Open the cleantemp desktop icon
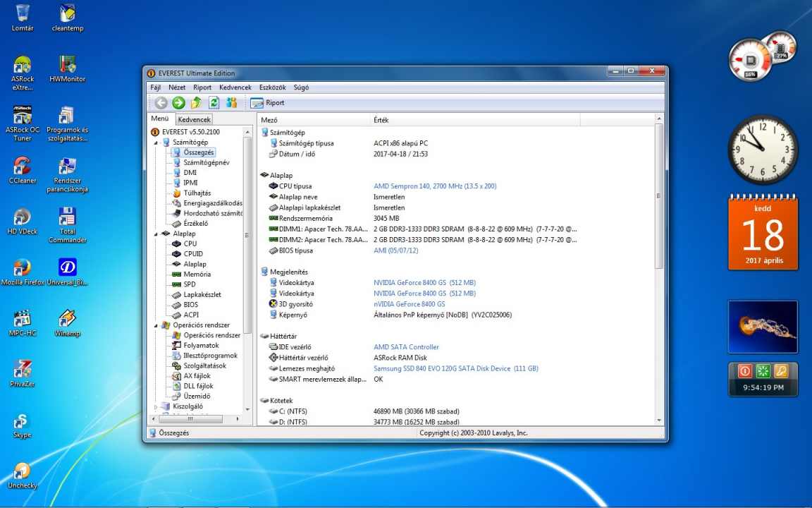This screenshot has height=508, width=812. 68,18
